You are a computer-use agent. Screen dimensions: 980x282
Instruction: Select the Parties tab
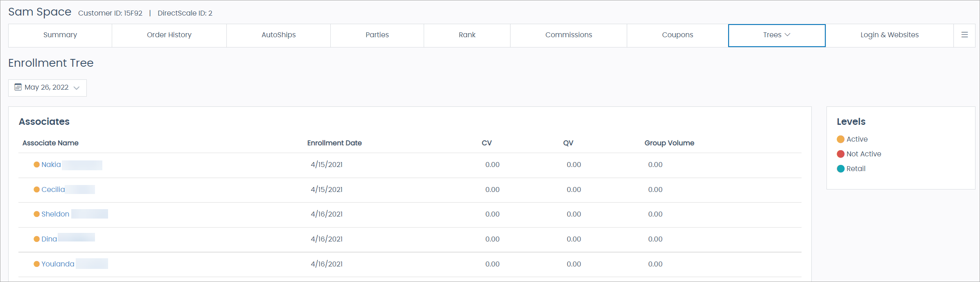click(377, 35)
